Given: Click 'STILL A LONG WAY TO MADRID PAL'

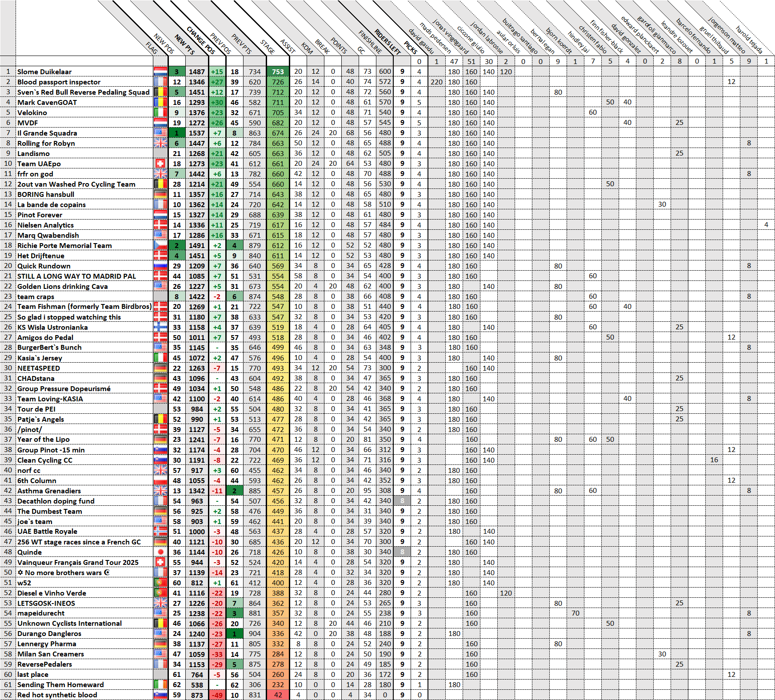Looking at the screenshot, I should click(77, 276).
